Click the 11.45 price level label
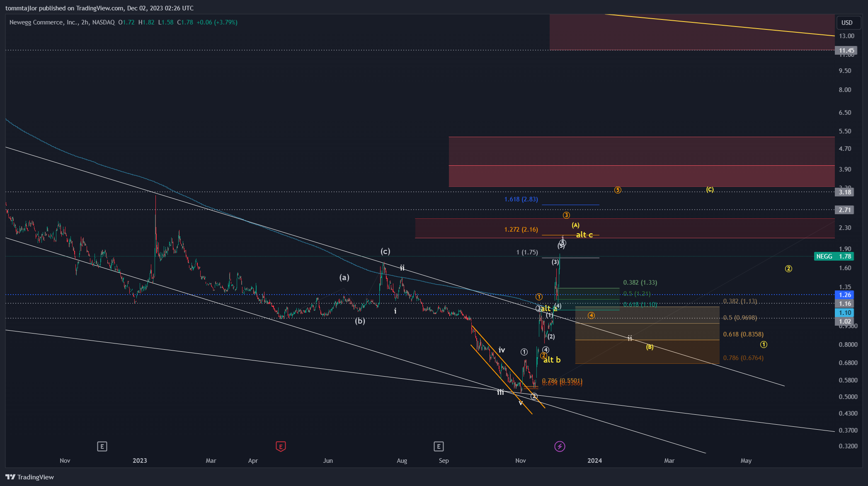The width and height of the screenshot is (868, 486). tap(845, 51)
